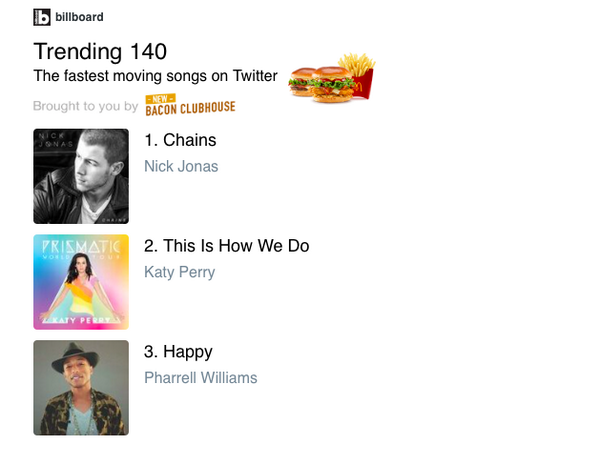This screenshot has width=600, height=465.
Task: Open the Nick Jonas artist link
Action: 181,166
